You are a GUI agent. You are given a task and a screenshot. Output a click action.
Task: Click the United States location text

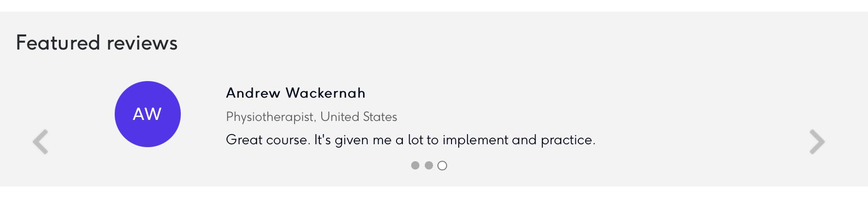tap(359, 117)
